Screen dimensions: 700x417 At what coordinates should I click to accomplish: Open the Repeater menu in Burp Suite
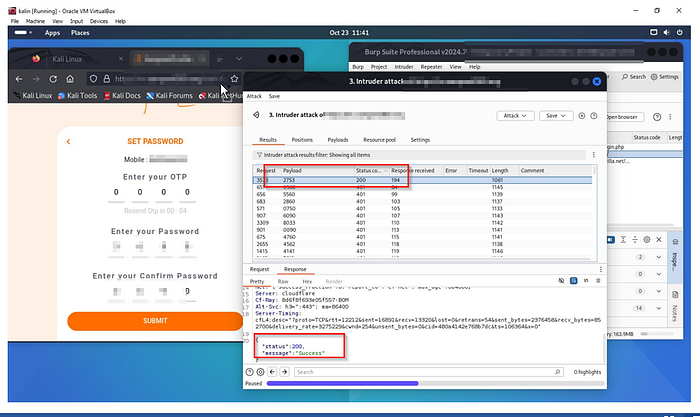click(431, 67)
